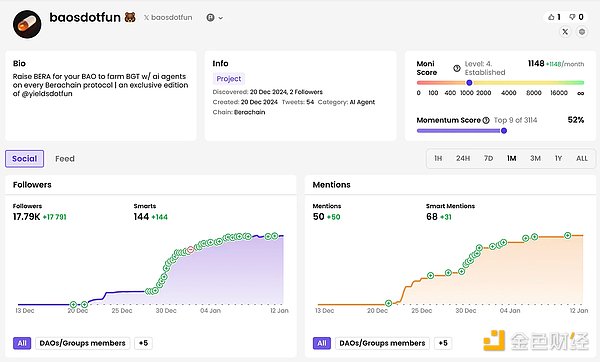
Task: Expand +5 filters under Mentions chart
Action: coord(443,343)
